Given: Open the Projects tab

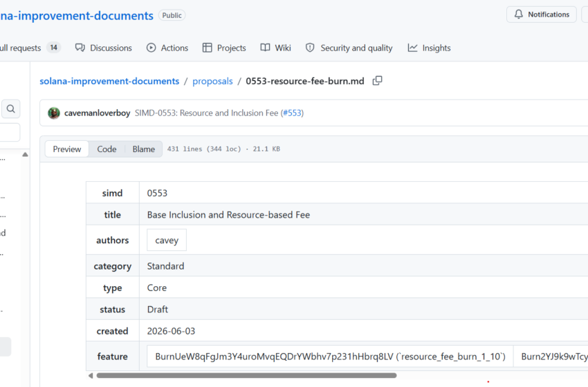Looking at the screenshot, I should coord(224,48).
